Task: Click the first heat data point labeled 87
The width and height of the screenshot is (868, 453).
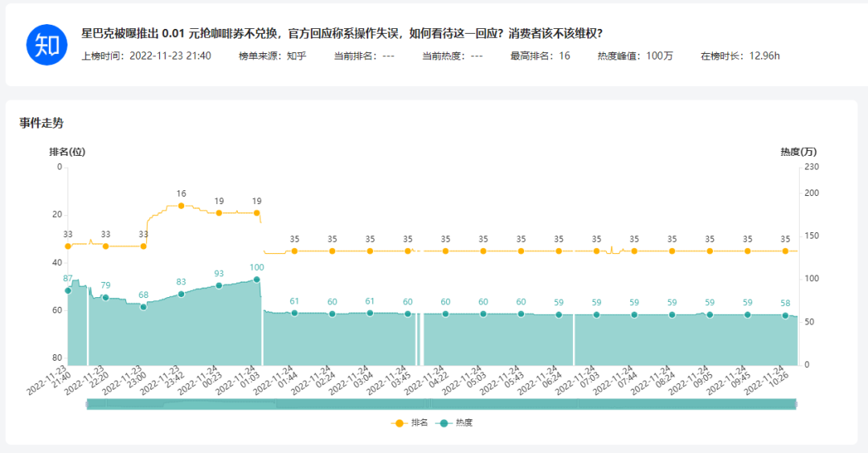Action: (x=68, y=291)
